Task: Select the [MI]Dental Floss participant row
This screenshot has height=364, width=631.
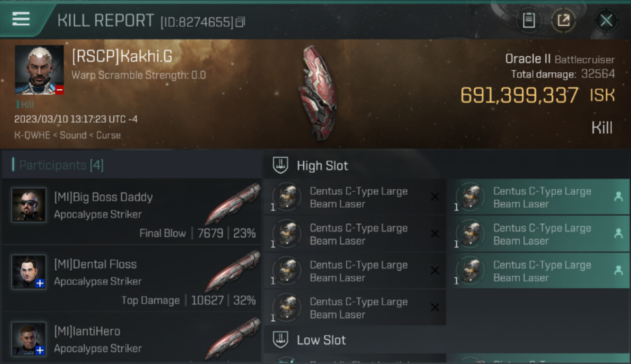Action: point(132,279)
